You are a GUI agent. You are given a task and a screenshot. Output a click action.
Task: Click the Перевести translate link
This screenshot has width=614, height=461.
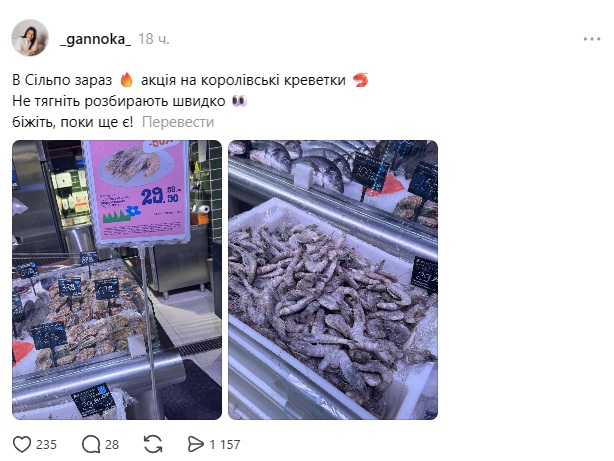[x=178, y=122]
